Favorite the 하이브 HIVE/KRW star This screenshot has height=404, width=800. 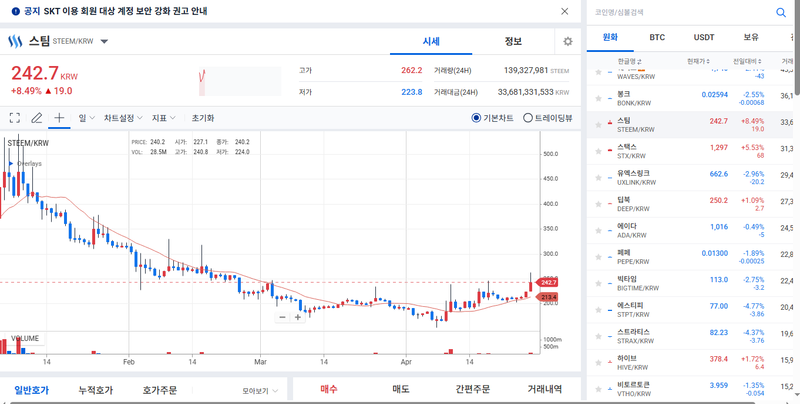click(598, 363)
